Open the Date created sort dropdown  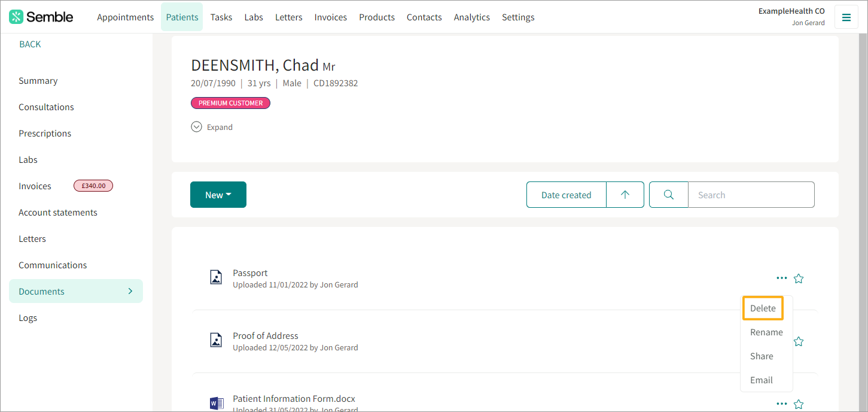[566, 195]
